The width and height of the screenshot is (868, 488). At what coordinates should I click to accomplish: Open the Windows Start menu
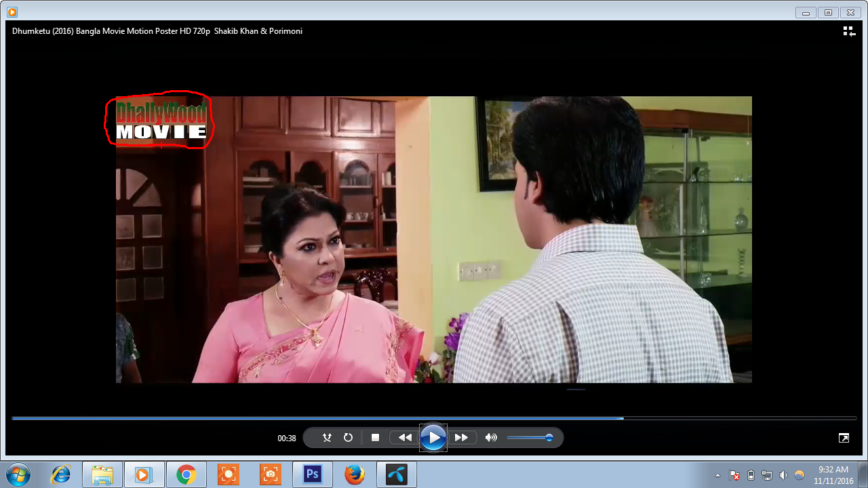tap(18, 474)
